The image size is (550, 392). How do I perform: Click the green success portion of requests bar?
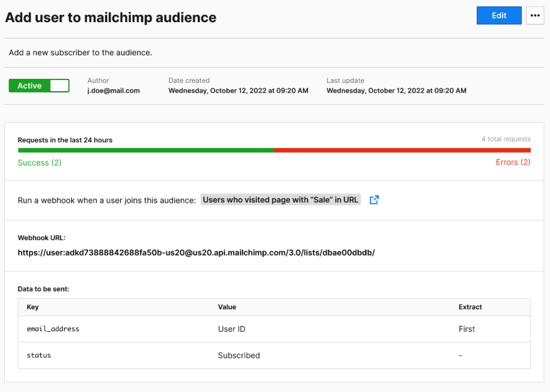coord(146,150)
